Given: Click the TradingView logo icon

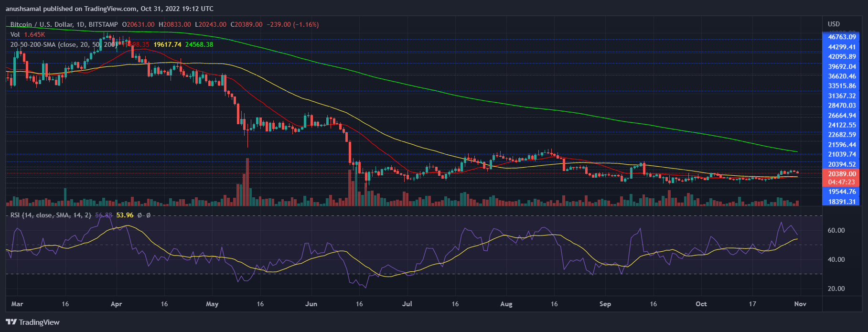Looking at the screenshot, I should click(x=11, y=322).
